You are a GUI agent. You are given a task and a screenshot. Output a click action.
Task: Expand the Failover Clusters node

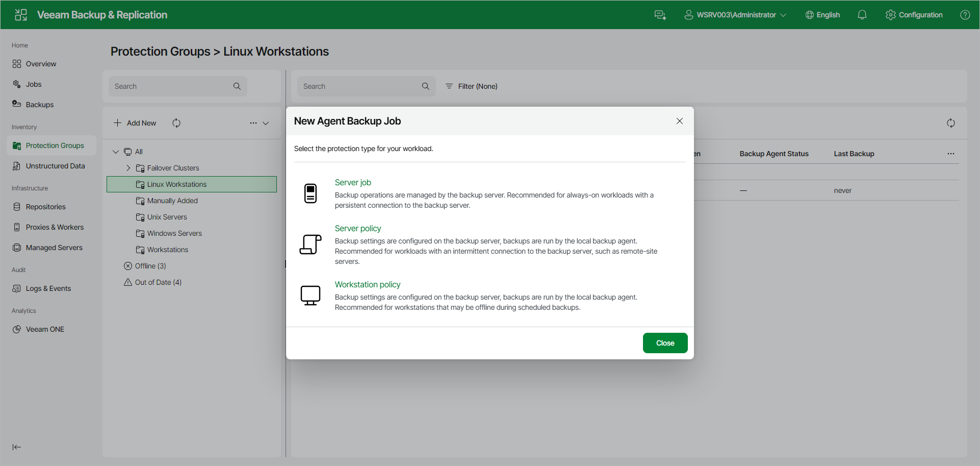click(x=128, y=168)
